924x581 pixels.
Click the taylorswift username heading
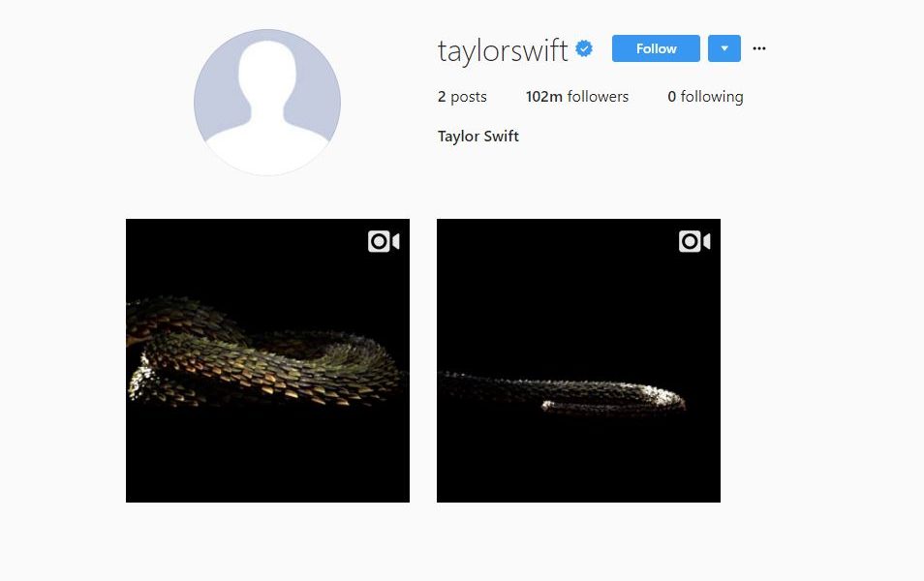click(503, 50)
